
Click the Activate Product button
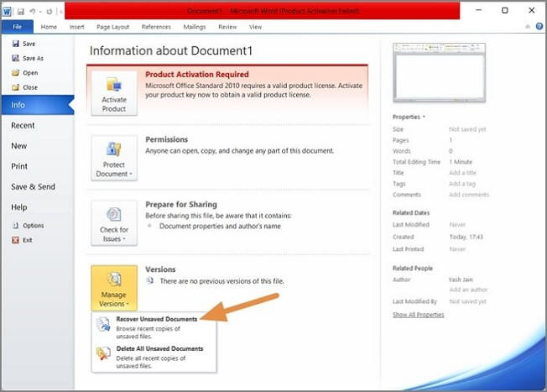(114, 93)
